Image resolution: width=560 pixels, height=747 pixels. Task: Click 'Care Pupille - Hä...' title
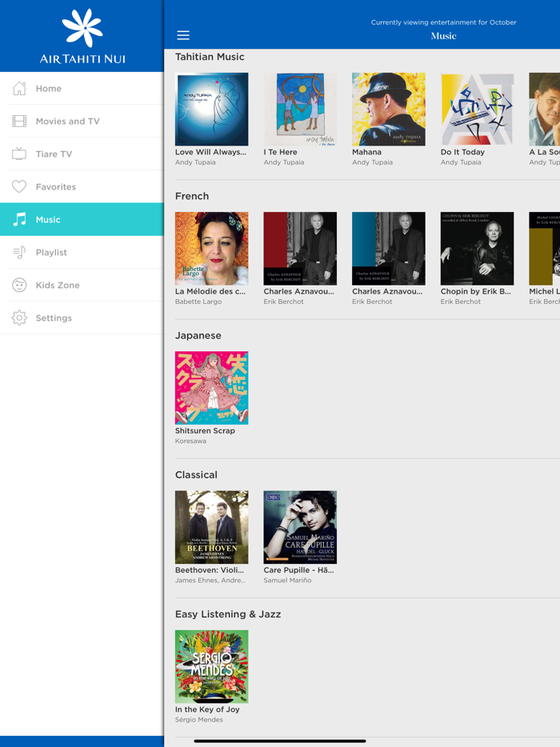[x=299, y=570]
